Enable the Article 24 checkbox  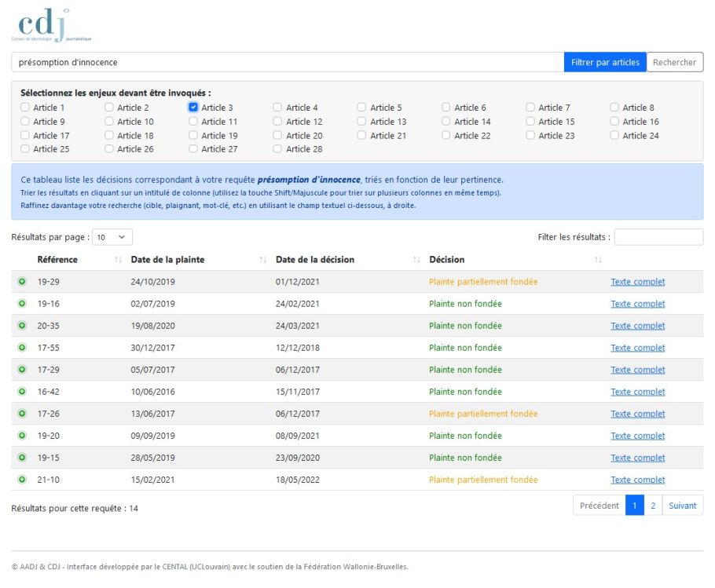pyautogui.click(x=614, y=135)
